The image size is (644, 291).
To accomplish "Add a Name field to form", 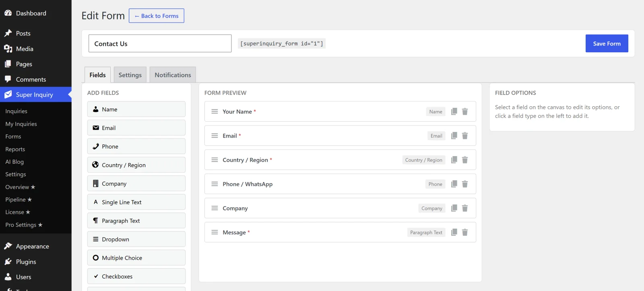I will point(136,109).
